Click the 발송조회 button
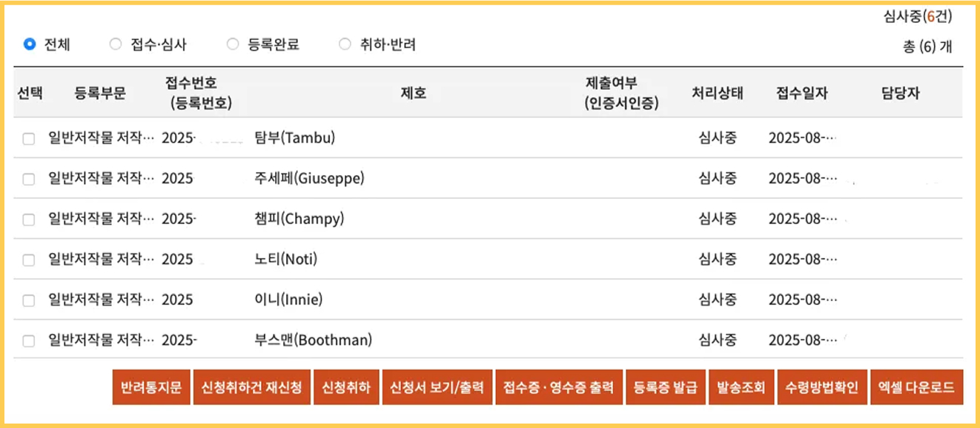The height and width of the screenshot is (428, 980). tap(741, 387)
